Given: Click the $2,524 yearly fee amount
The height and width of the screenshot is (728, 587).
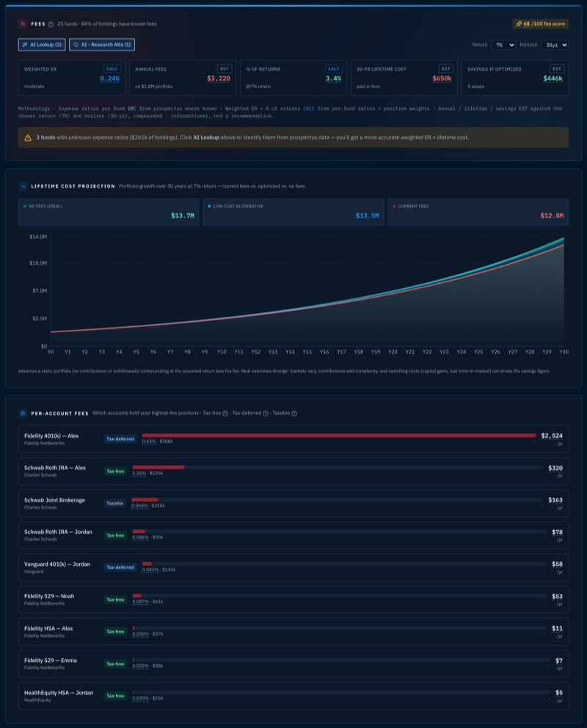Looking at the screenshot, I should 552,436.
